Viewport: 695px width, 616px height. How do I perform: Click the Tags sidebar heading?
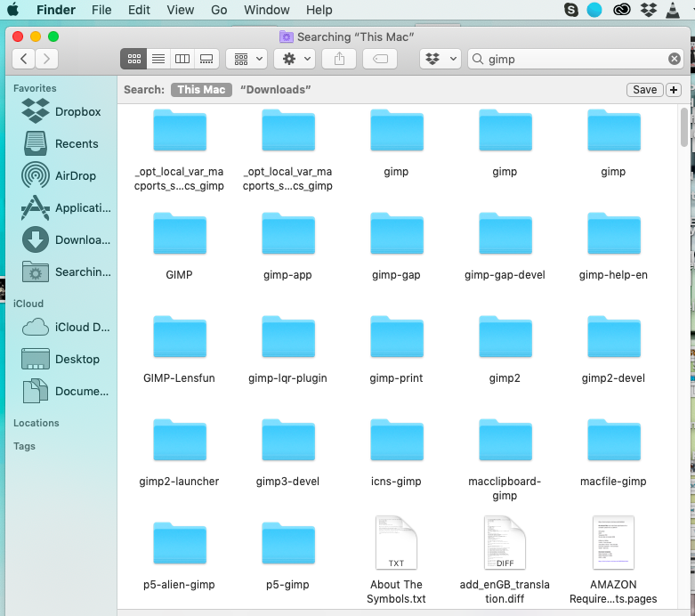(x=24, y=446)
